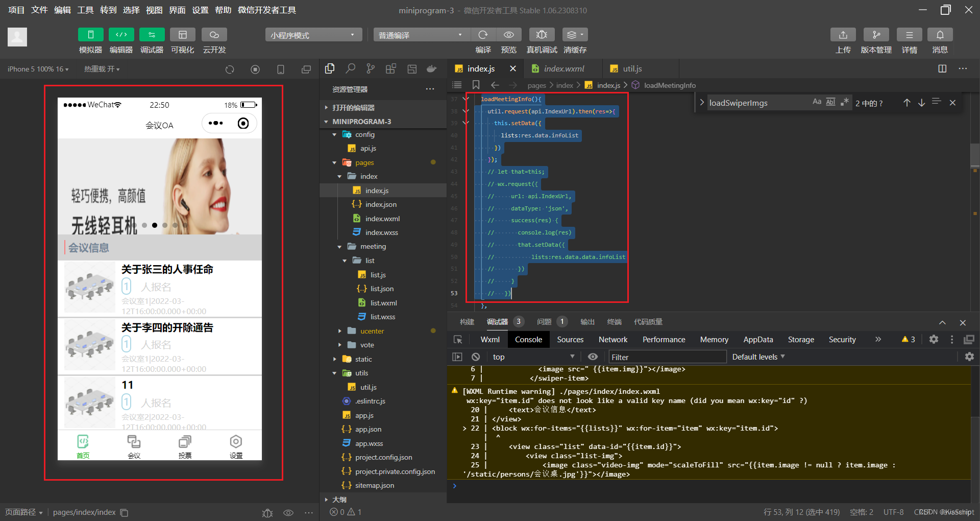Open the extensions sidebar icon
980x521 pixels.
pos(391,68)
